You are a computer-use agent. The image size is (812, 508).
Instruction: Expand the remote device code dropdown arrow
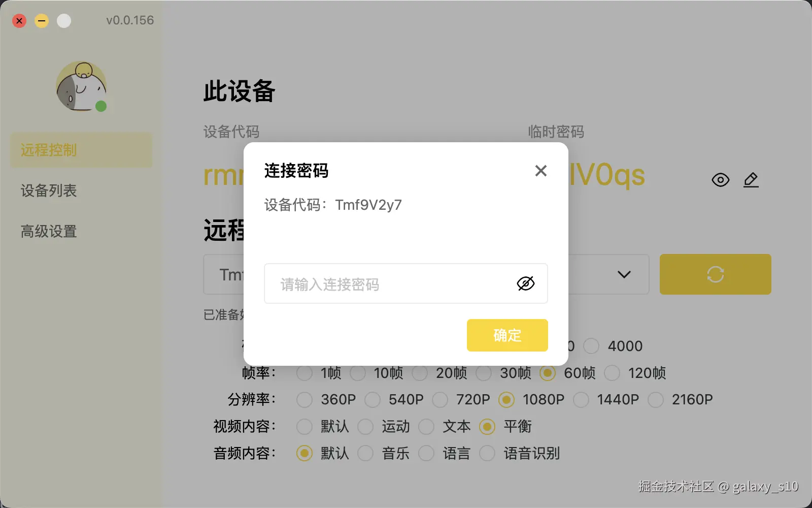(x=624, y=274)
